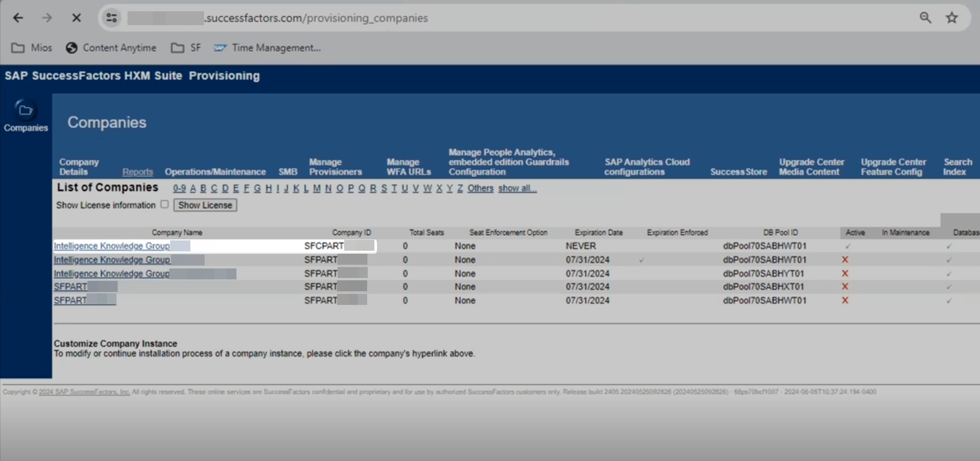Open the Time Management bookmark

pos(267,48)
